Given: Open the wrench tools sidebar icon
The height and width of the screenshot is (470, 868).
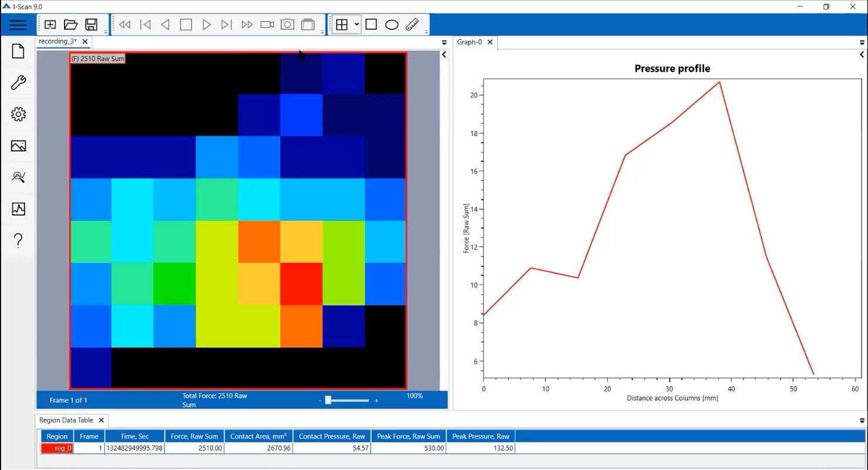Looking at the screenshot, I should pos(18,83).
